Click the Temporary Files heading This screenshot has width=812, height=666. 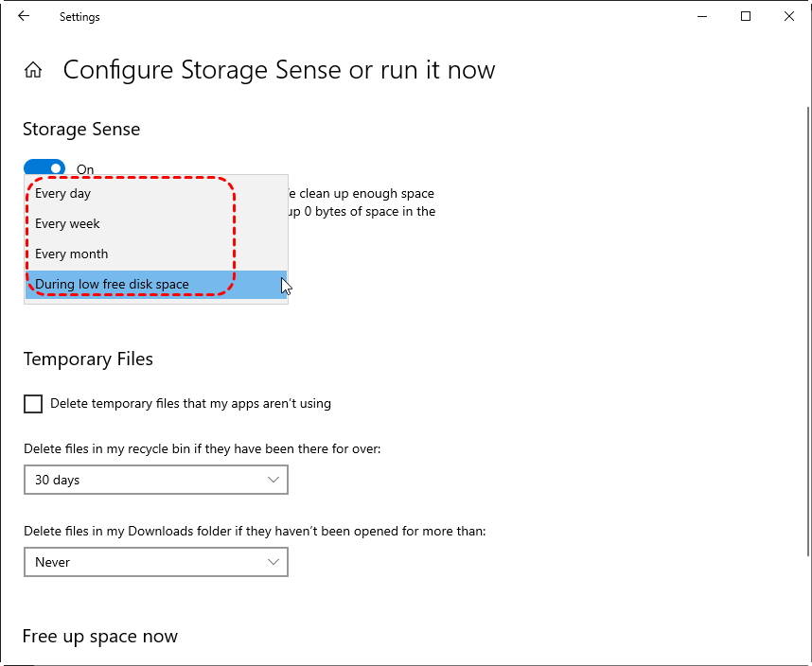[x=88, y=359]
